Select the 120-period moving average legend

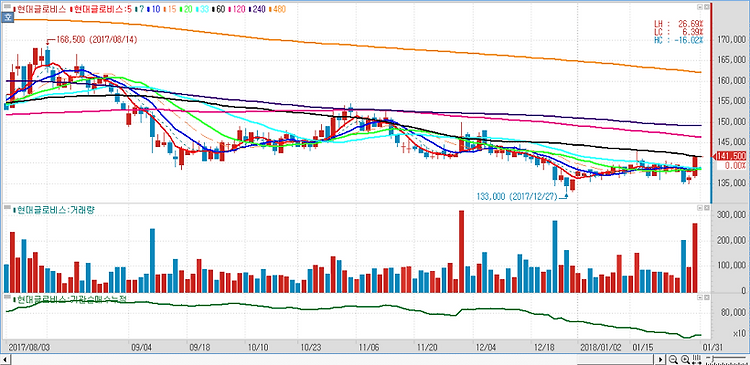[237, 9]
